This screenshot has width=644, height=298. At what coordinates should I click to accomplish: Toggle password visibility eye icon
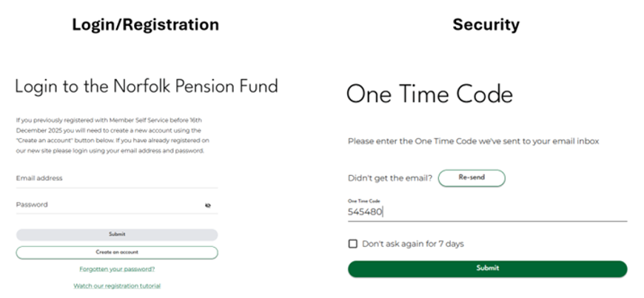(208, 206)
